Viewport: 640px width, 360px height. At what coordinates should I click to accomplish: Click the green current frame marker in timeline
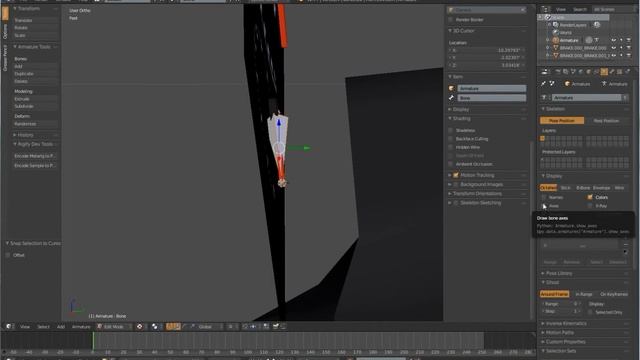click(x=93, y=341)
